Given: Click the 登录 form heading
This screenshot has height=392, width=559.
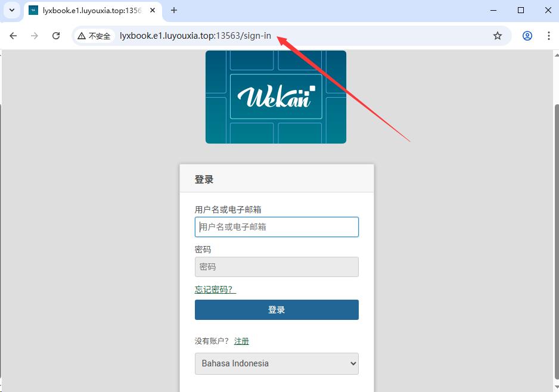Looking at the screenshot, I should [204, 179].
